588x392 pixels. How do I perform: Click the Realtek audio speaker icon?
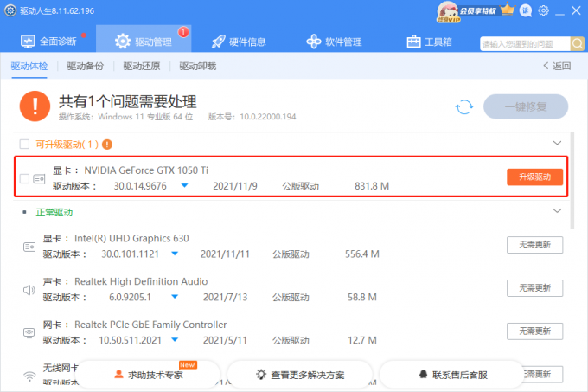(x=29, y=290)
